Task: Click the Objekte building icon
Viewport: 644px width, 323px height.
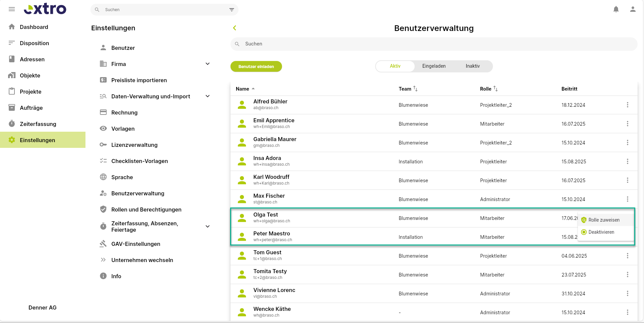Action: click(x=12, y=75)
